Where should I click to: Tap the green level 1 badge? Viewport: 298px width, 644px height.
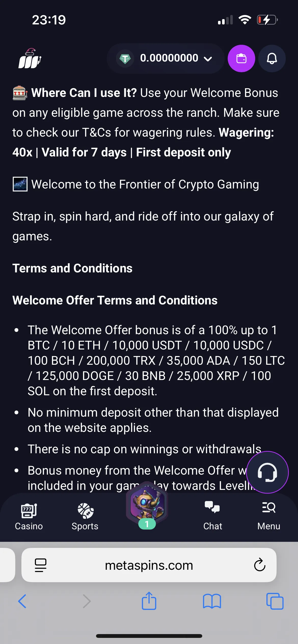pyautogui.click(x=147, y=524)
